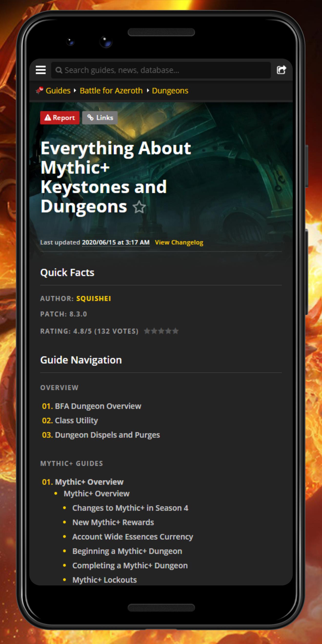Click the red Report button
The width and height of the screenshot is (322, 644).
pos(60,118)
